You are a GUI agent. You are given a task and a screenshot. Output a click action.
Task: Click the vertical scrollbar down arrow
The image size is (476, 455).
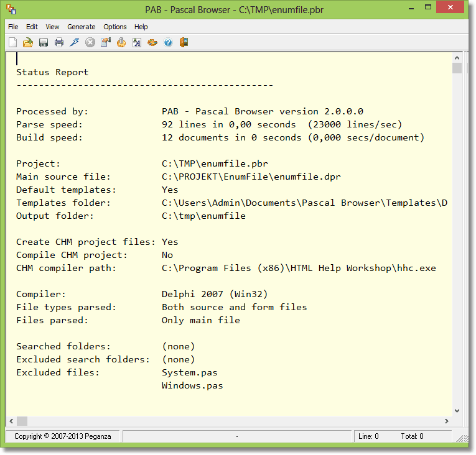point(457,411)
